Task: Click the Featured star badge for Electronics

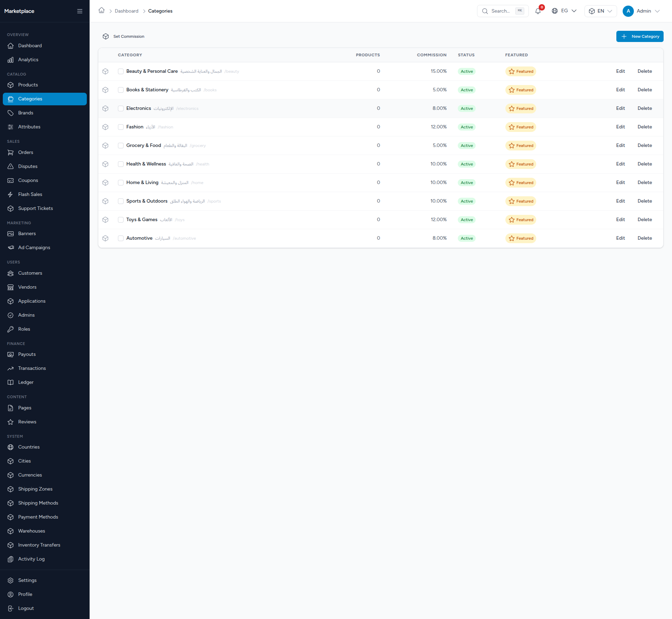Action: [520, 108]
